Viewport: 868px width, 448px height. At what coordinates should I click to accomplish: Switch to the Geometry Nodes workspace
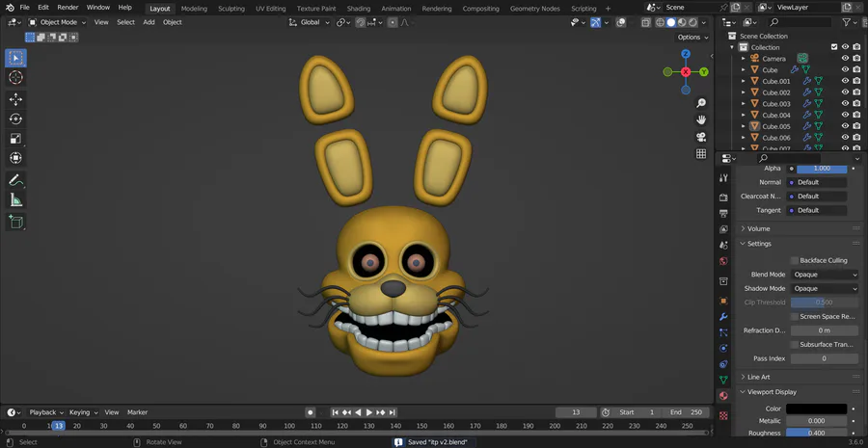coord(534,9)
